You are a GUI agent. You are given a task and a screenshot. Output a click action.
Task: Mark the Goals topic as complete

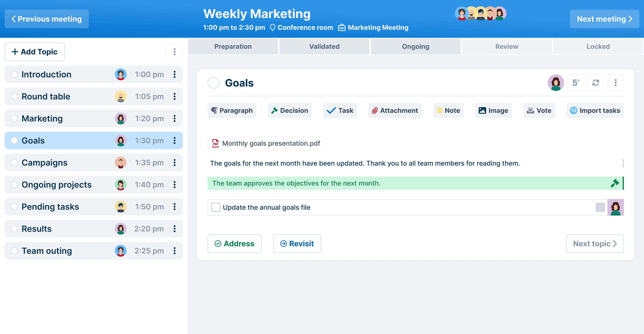click(213, 83)
